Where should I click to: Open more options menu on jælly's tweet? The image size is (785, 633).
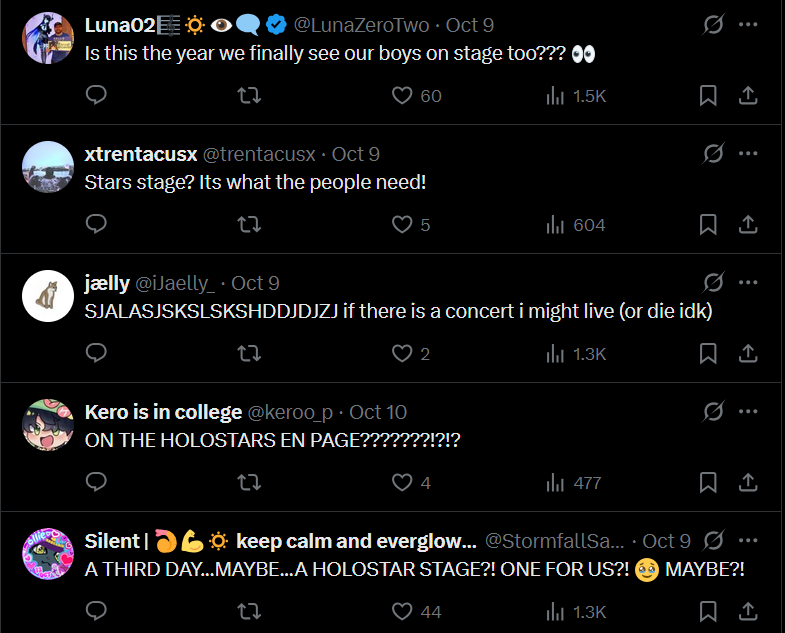point(748,283)
